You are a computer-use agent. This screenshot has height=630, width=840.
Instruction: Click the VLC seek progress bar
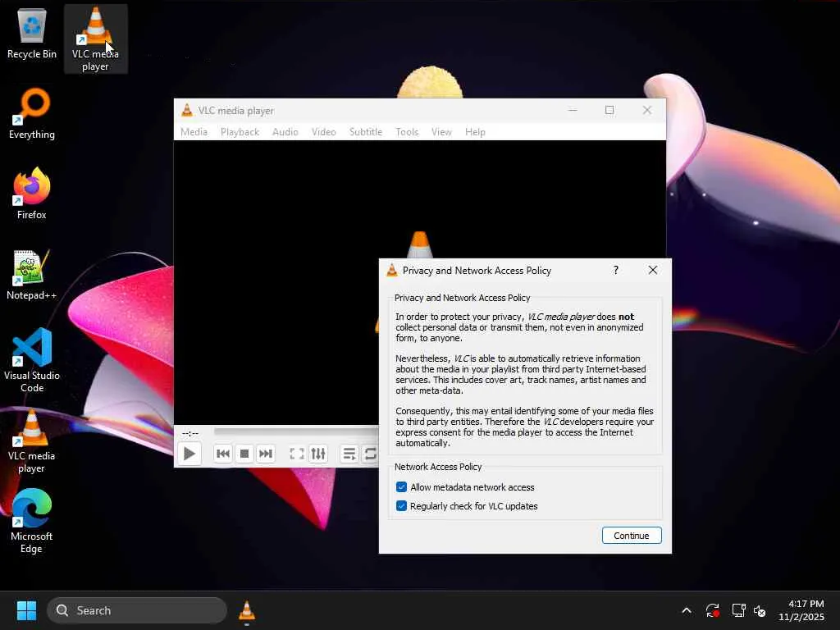click(x=296, y=431)
